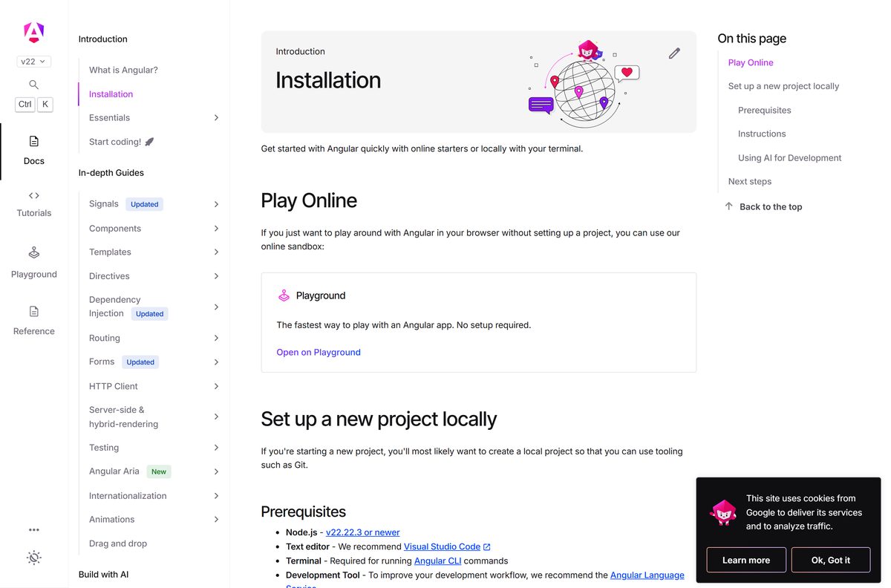
Task: Click the Ok, Got it button
Action: [x=830, y=560]
